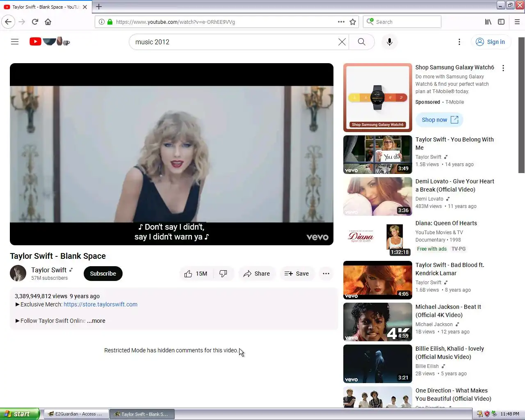Image resolution: width=525 pixels, height=420 pixels.
Task: Open Billie Eilish channel name link
Action: (427, 366)
